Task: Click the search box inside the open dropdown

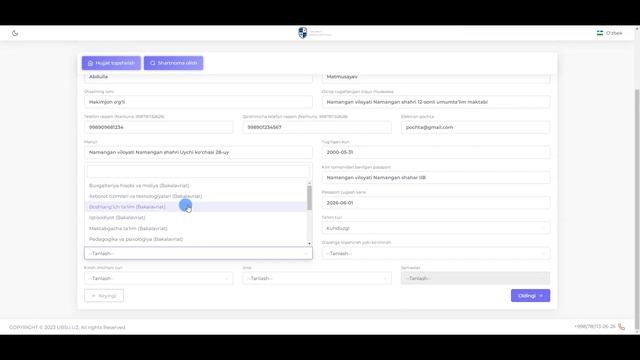Action: [198, 171]
